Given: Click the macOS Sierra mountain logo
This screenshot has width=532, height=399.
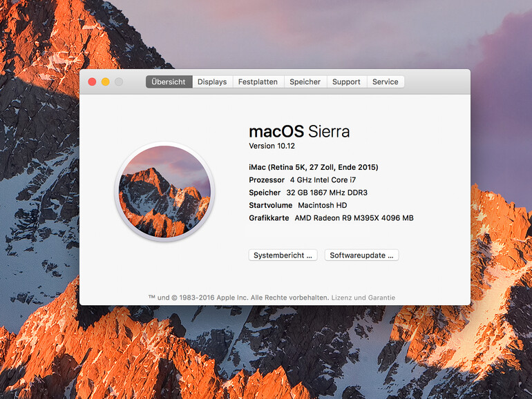Looking at the screenshot, I should (x=164, y=191).
